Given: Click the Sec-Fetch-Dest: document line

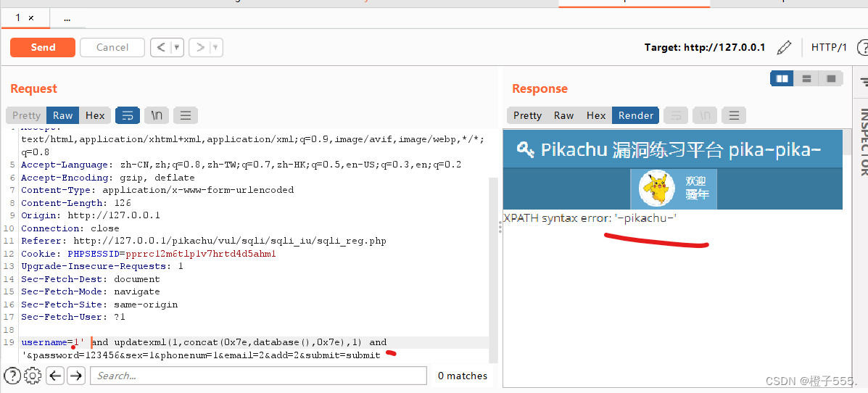Looking at the screenshot, I should click(x=90, y=279).
